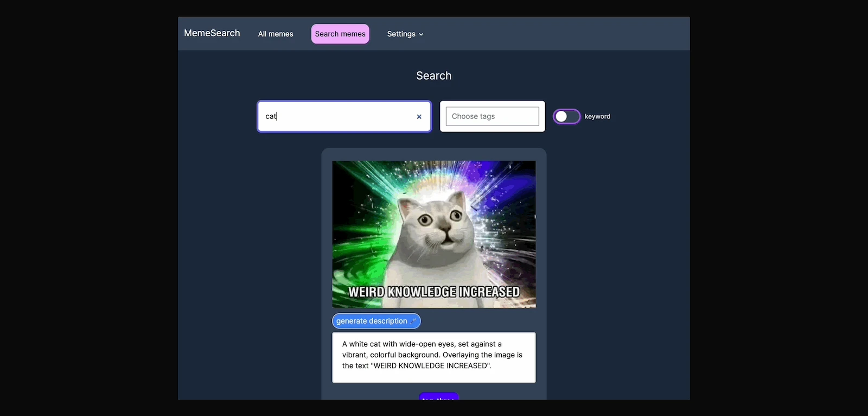Click the 'keyword' label text
The image size is (868, 416).
coord(597,117)
